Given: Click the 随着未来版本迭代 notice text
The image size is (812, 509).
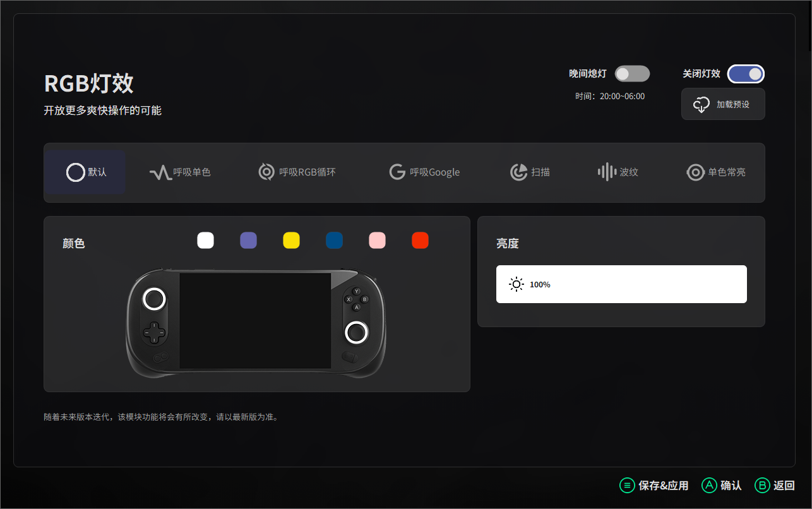Looking at the screenshot, I should tap(161, 417).
